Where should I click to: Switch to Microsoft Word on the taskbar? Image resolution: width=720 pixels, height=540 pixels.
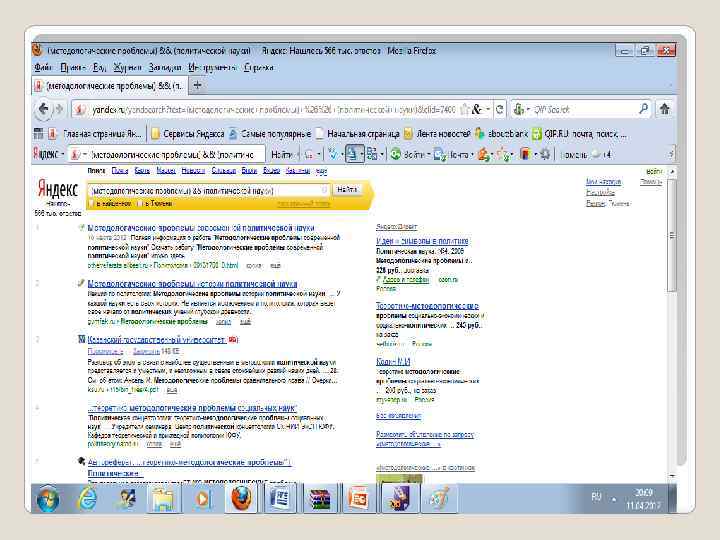click(x=280, y=499)
